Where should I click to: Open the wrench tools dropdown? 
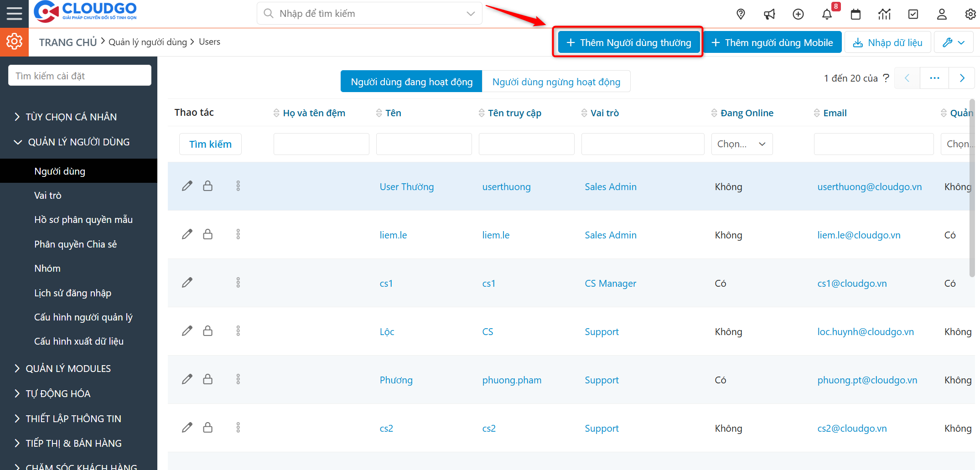[x=954, y=42]
